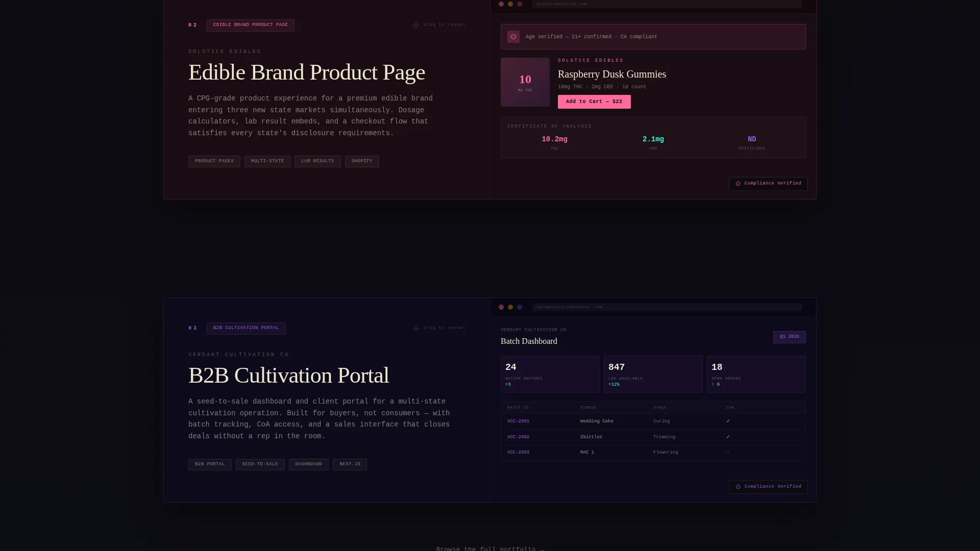Click the B2B Cultivation Portal heading
Screen dimensions: 980x551
(x=288, y=375)
